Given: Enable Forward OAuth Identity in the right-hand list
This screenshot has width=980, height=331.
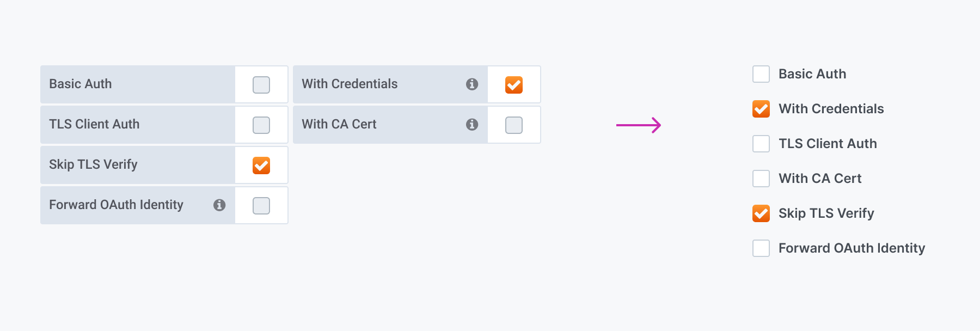Looking at the screenshot, I should 761,248.
